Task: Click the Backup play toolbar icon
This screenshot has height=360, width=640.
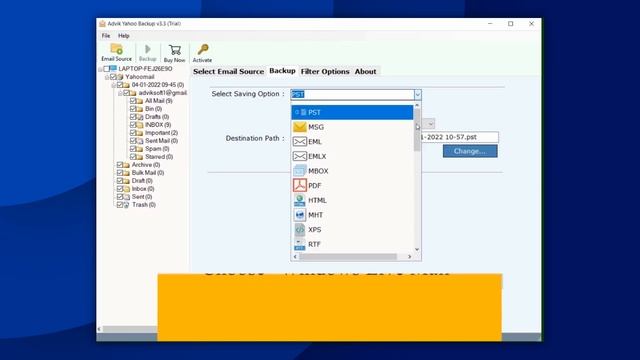Action: pyautogui.click(x=148, y=49)
